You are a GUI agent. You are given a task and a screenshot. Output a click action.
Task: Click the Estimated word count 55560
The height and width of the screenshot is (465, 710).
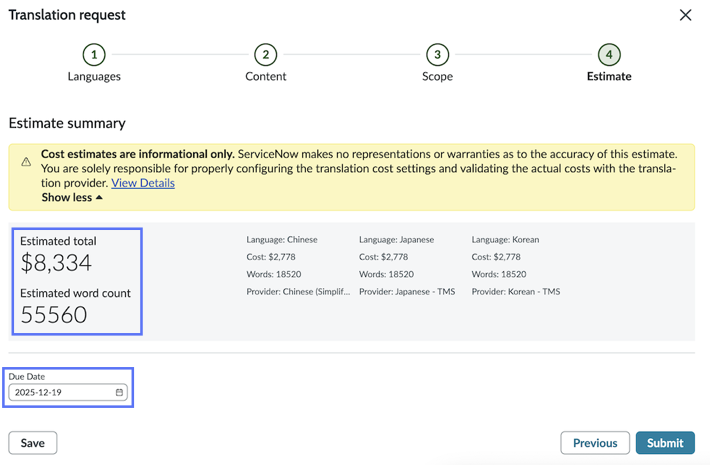pos(53,315)
